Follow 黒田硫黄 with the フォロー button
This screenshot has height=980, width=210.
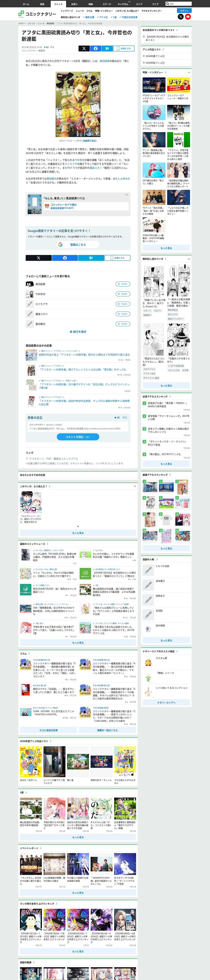[x=123, y=284]
